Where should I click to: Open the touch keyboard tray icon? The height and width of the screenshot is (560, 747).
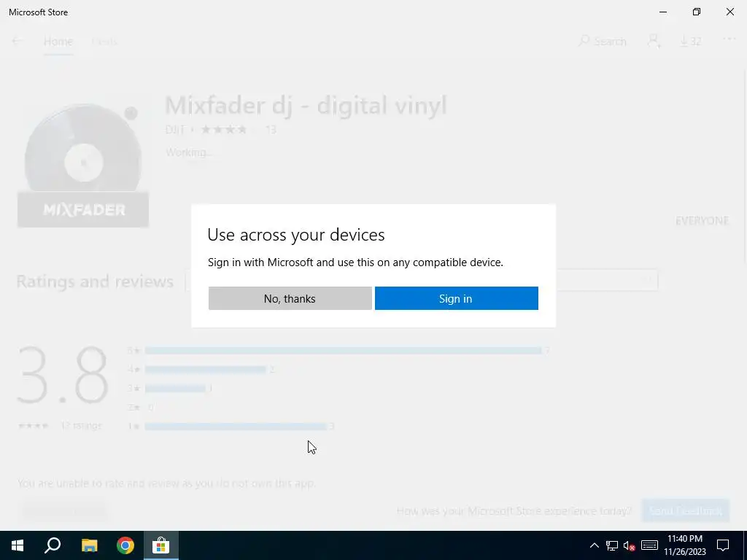click(x=649, y=545)
